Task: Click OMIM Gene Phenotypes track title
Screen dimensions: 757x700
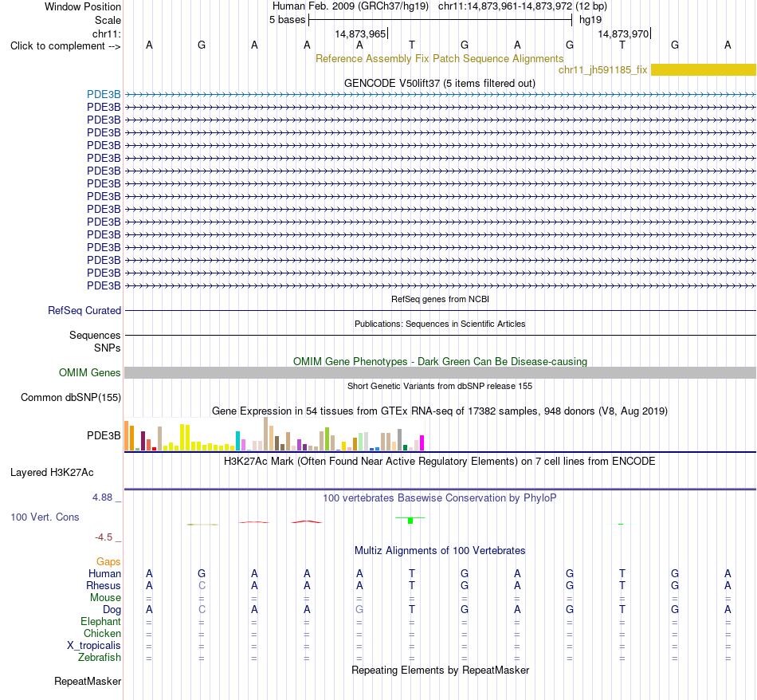Action: click(x=440, y=361)
